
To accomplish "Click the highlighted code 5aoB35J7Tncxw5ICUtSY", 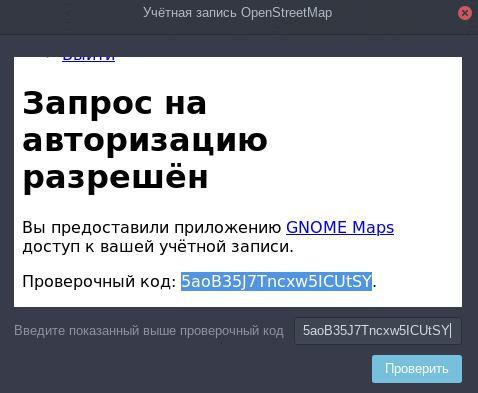I will click(276, 281).
